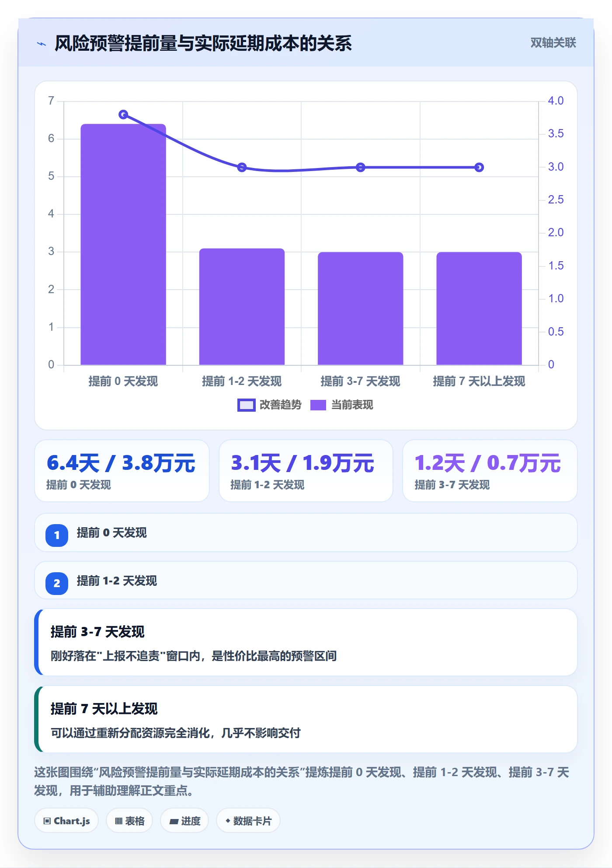Click the line point above the 提前 1-2 天发现 bar

pyautogui.click(x=242, y=167)
